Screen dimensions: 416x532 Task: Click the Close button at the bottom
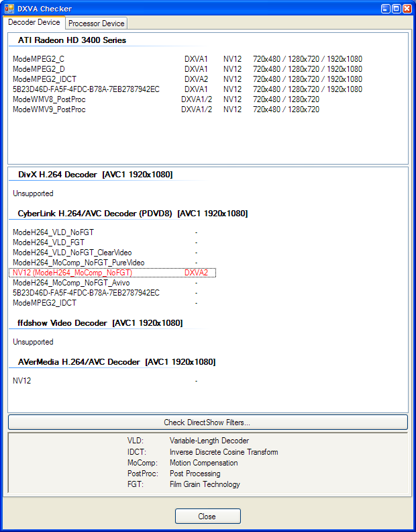(208, 516)
